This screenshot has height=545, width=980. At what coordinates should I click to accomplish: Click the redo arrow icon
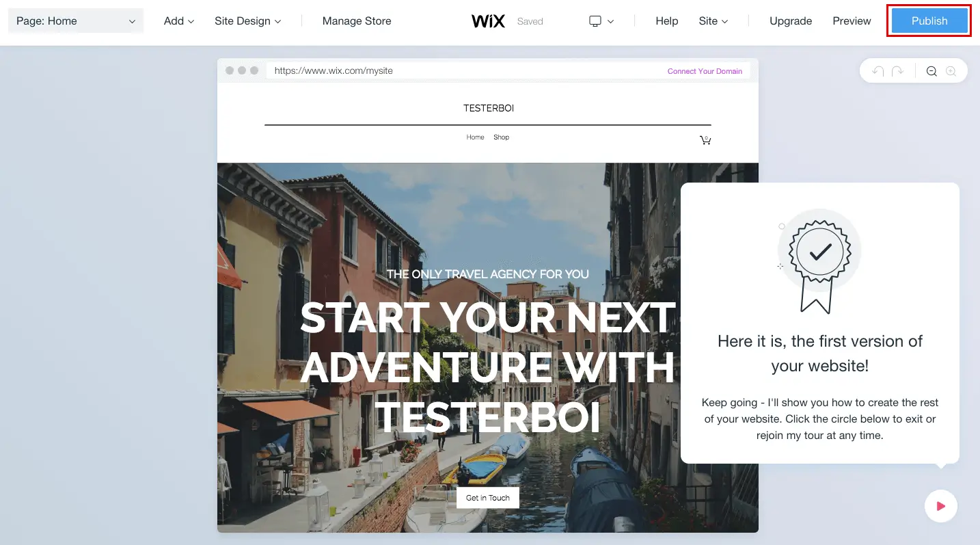(x=898, y=71)
